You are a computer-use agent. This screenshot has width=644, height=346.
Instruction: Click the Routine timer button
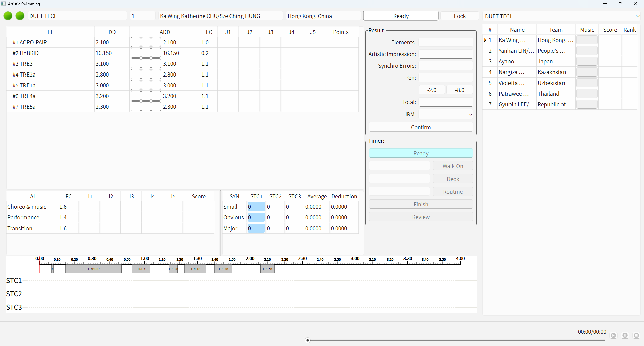(453, 192)
